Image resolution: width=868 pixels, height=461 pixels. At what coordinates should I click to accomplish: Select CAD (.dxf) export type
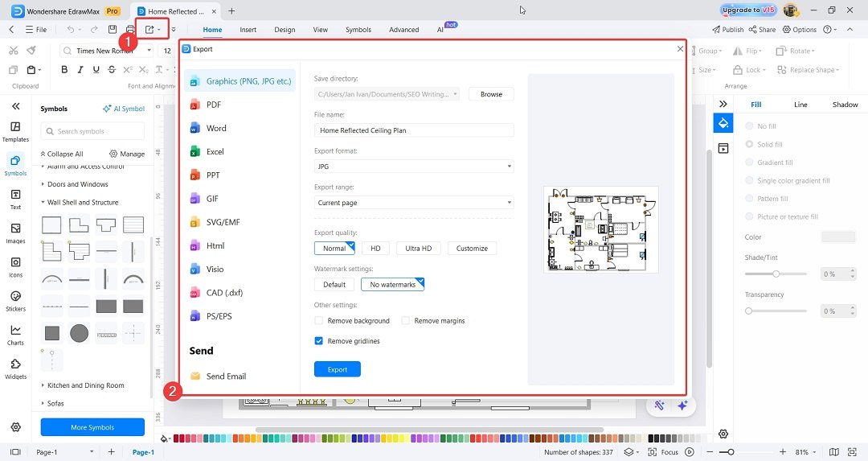224,293
